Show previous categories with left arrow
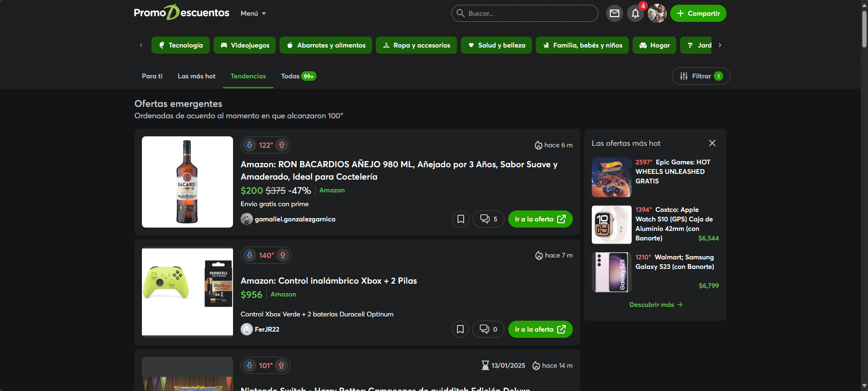Image resolution: width=868 pixels, height=391 pixels. (141, 45)
